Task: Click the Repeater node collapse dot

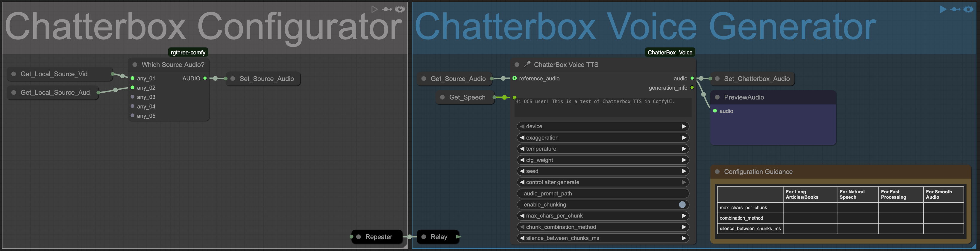Action: click(x=358, y=237)
